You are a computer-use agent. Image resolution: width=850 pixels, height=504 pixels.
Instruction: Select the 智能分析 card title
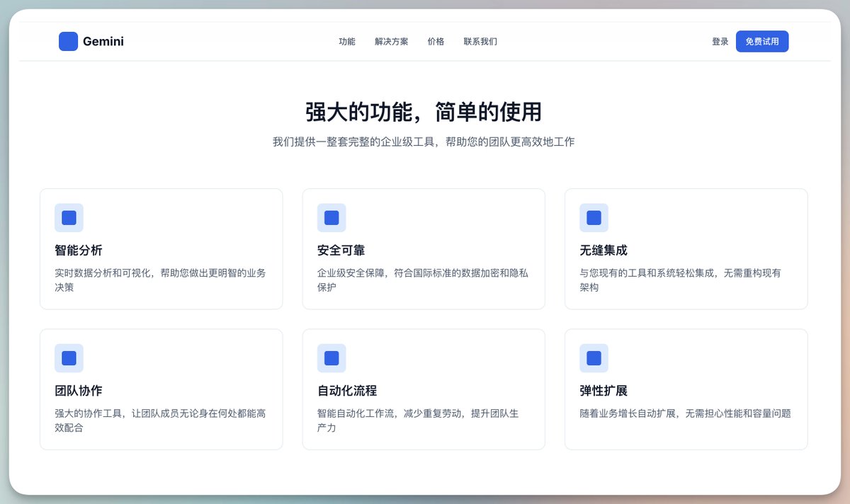79,250
